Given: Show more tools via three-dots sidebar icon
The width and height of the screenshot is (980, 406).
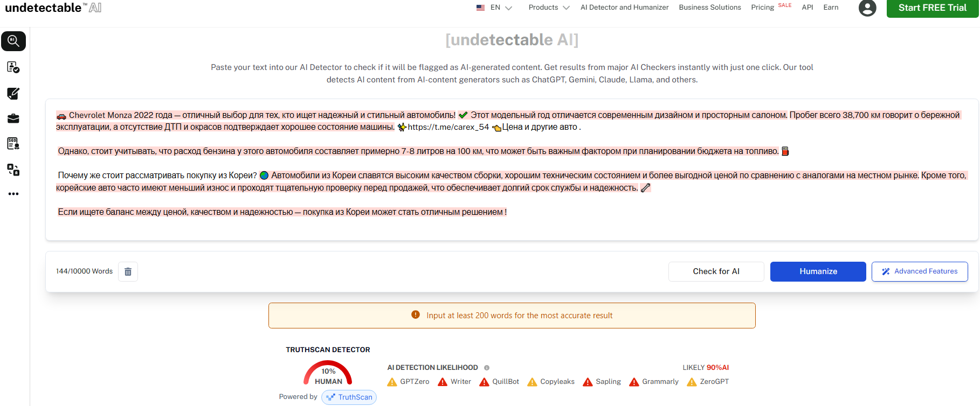Looking at the screenshot, I should [x=13, y=194].
